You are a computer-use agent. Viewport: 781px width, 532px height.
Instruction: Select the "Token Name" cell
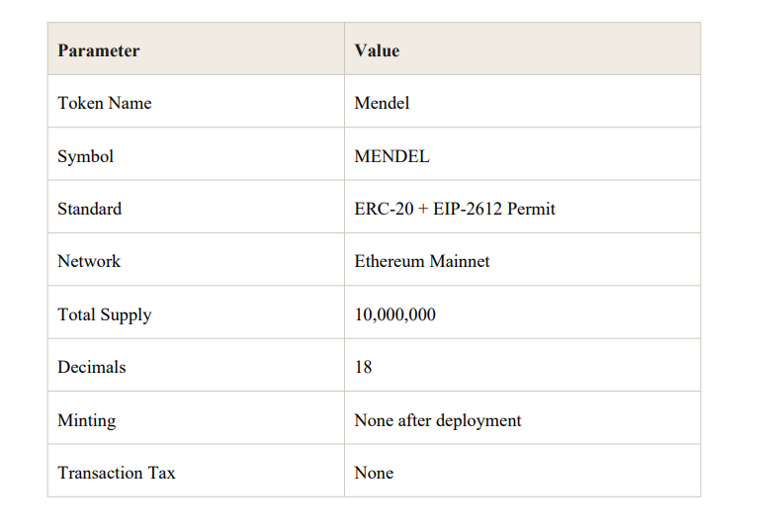tap(105, 103)
